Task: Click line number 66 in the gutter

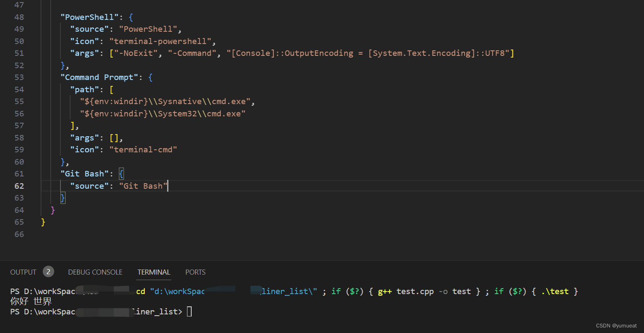Action: (x=19, y=234)
